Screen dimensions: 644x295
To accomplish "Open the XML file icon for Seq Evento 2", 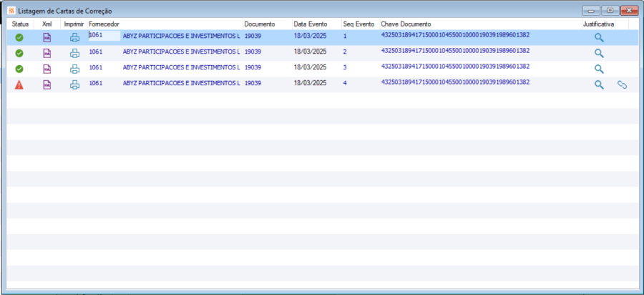I will tap(47, 54).
